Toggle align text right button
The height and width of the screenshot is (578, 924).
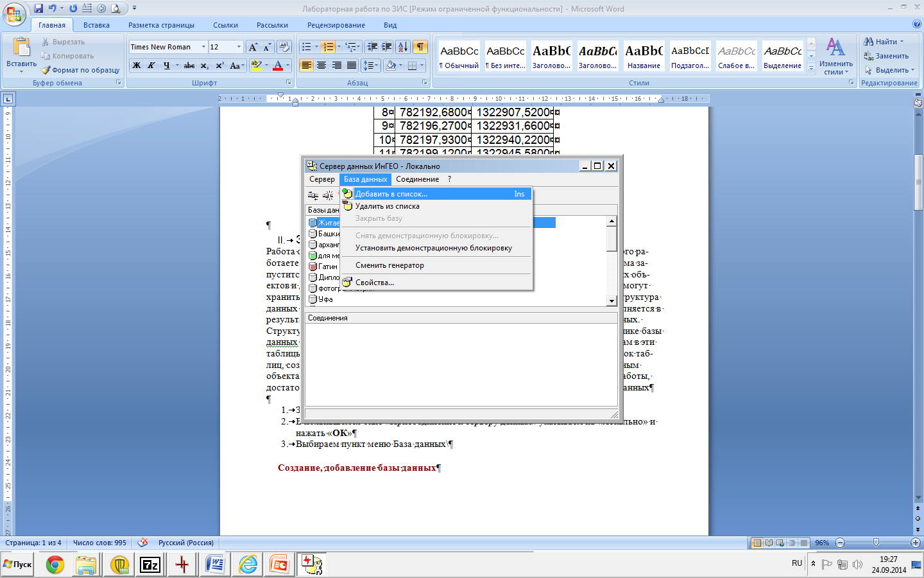336,66
